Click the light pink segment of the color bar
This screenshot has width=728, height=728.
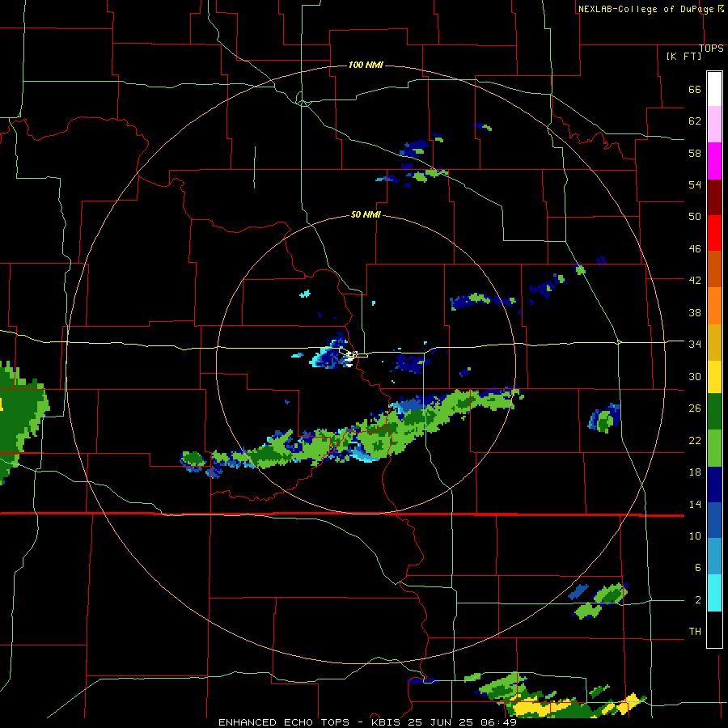coord(714,124)
